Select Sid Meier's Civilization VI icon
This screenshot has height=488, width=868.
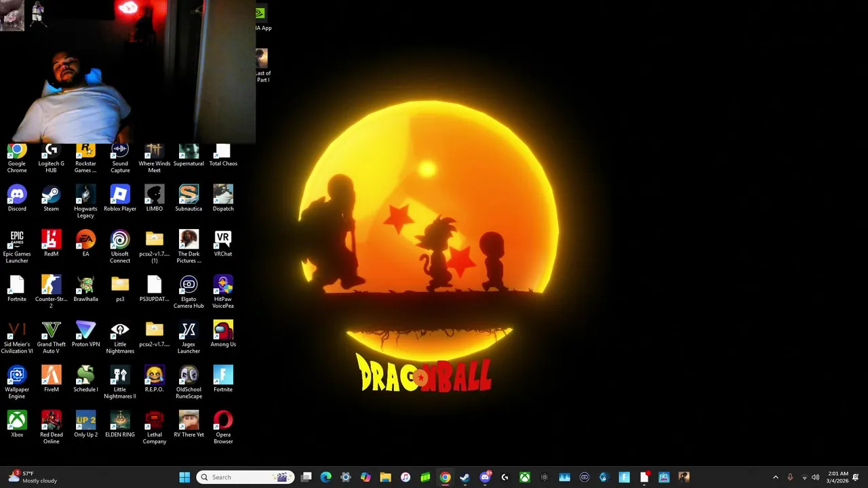coord(17,338)
